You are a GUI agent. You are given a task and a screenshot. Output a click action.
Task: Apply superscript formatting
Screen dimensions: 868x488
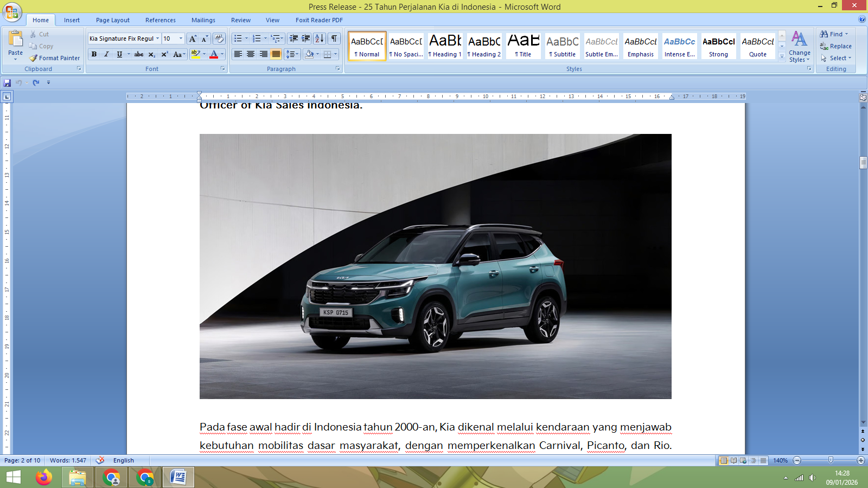tap(164, 54)
